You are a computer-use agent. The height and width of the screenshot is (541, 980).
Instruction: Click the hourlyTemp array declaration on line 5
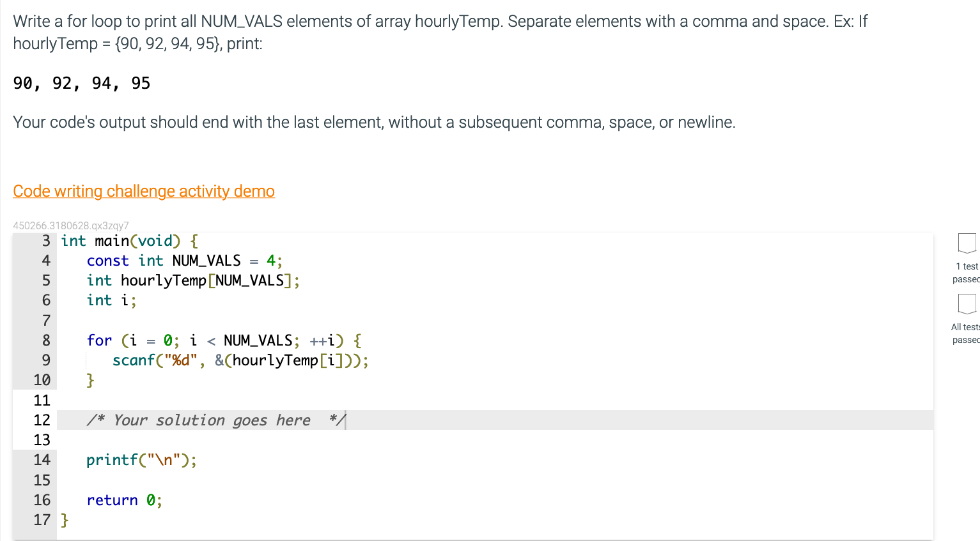coord(192,280)
